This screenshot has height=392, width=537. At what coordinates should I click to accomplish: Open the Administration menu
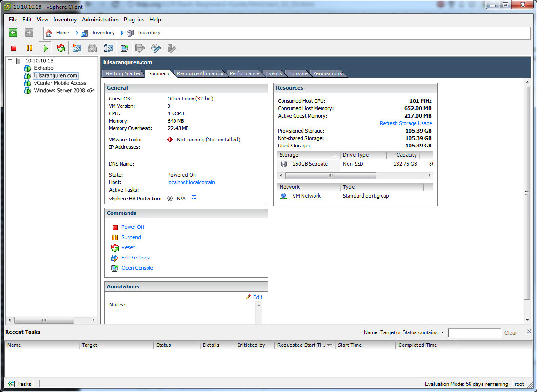click(x=100, y=20)
